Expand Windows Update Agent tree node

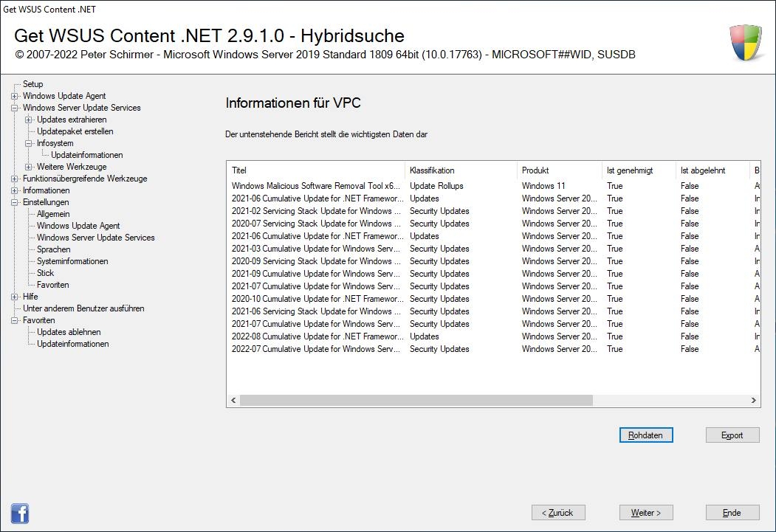(14, 96)
